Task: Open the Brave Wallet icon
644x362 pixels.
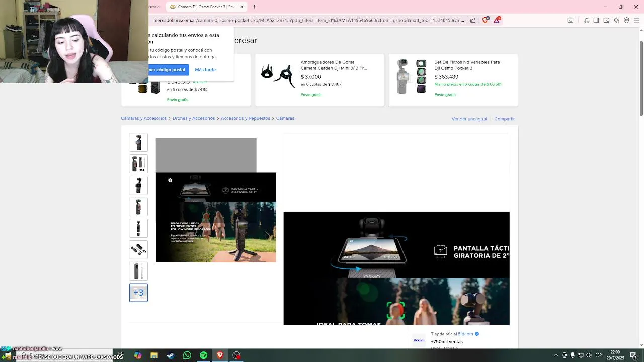Action: pos(606,20)
